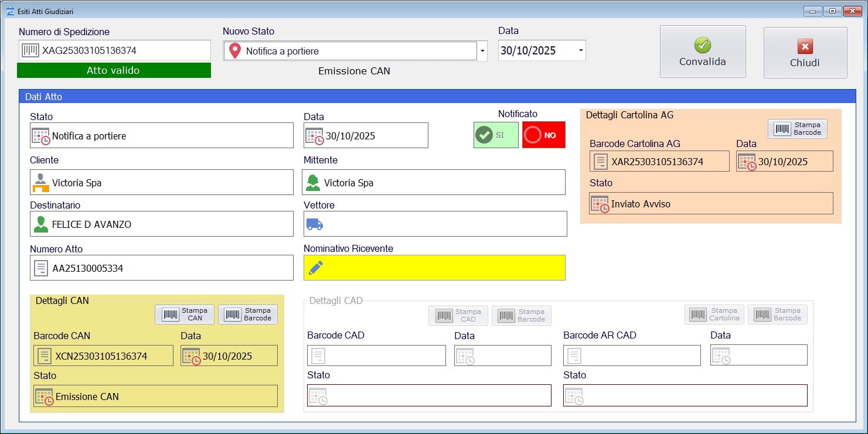Click the green person icon in Destinatario
The image size is (868, 434).
tap(41, 224)
